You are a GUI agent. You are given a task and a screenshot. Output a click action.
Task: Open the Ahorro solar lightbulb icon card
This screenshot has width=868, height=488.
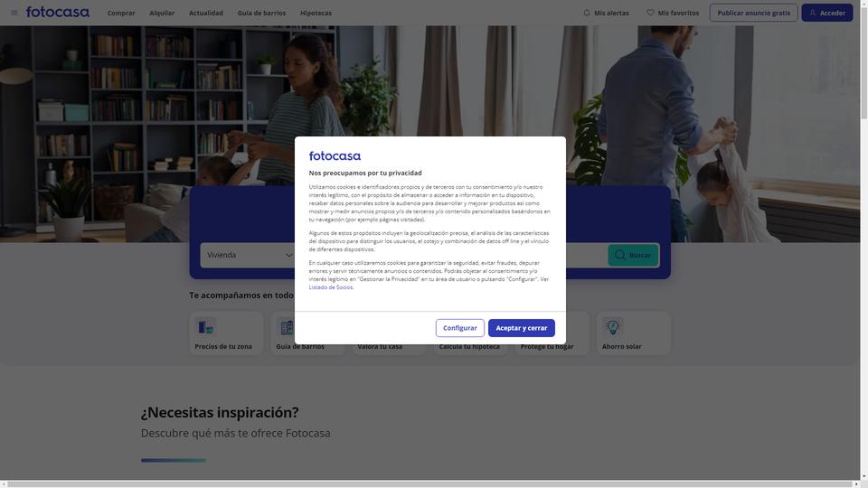tap(633, 333)
